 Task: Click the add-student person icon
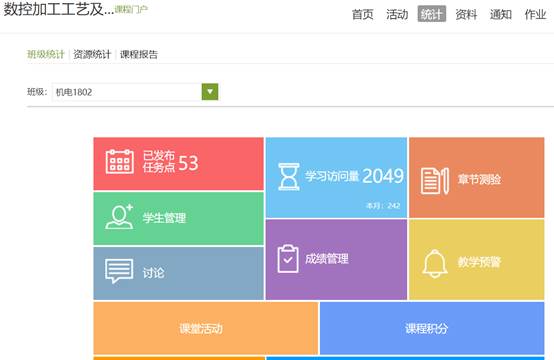pos(119,217)
